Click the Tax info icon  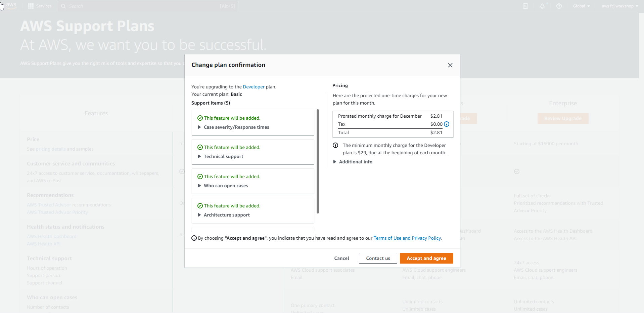pyautogui.click(x=447, y=124)
